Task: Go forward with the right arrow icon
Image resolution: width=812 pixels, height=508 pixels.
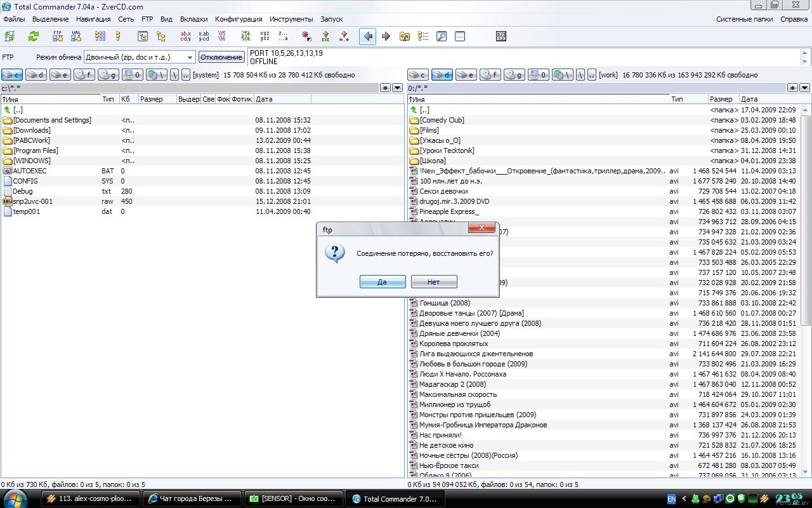Action: (x=386, y=36)
